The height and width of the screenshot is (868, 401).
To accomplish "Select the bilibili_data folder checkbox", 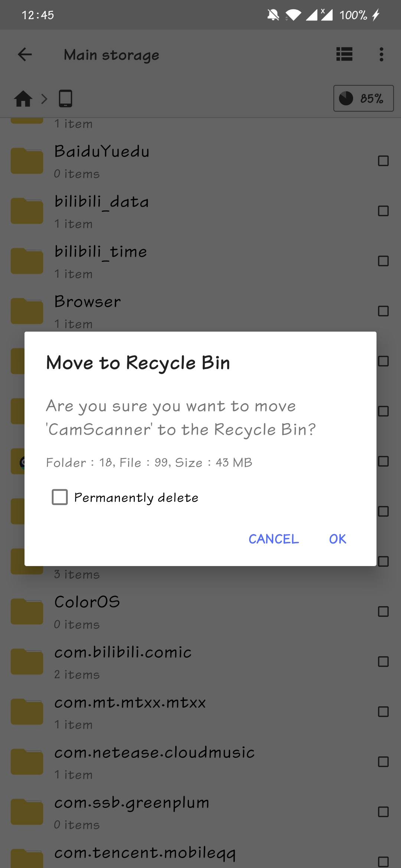I will 383,211.
